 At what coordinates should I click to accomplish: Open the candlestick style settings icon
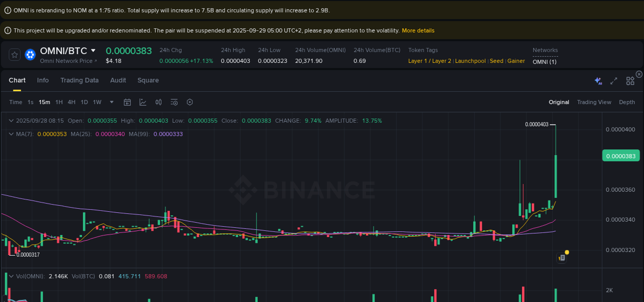click(x=158, y=102)
